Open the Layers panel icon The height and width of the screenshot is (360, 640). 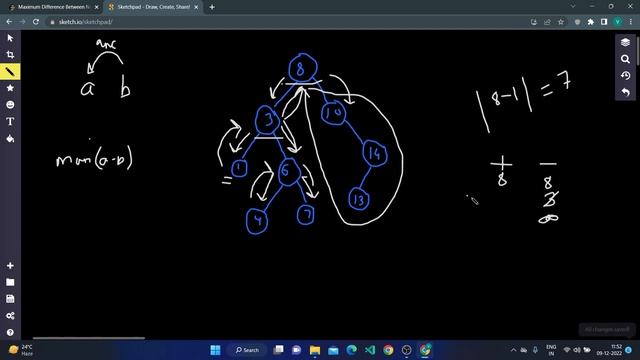point(625,42)
